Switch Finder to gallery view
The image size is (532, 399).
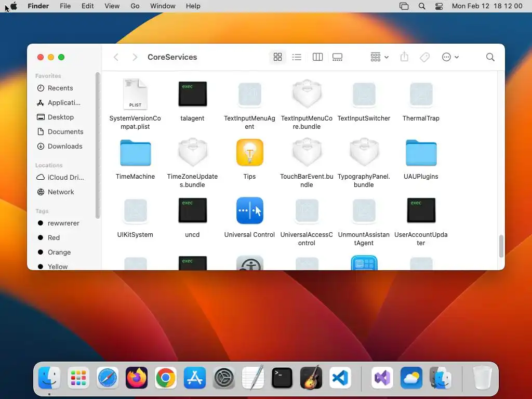click(337, 57)
